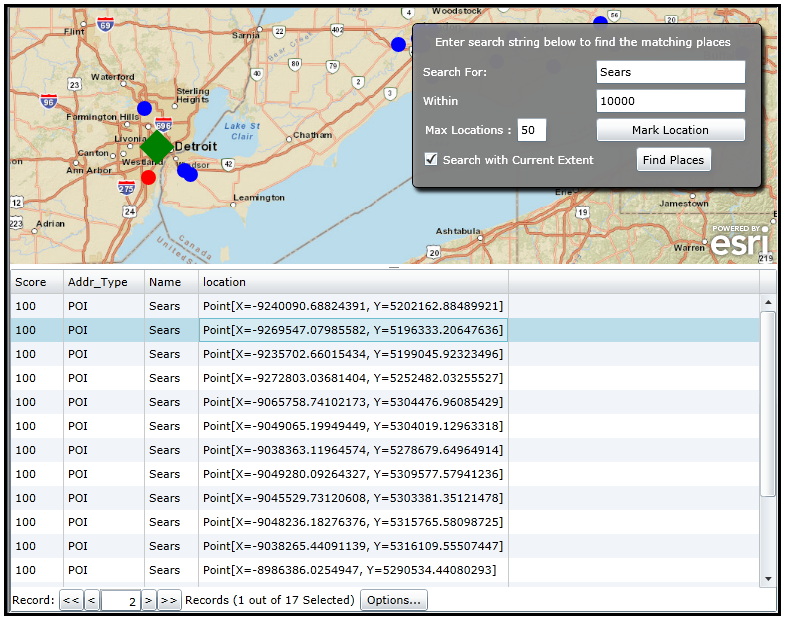Image resolution: width=785 pixels, height=619 pixels.
Task: Click the Ashtabula label on the map
Action: pos(458,231)
